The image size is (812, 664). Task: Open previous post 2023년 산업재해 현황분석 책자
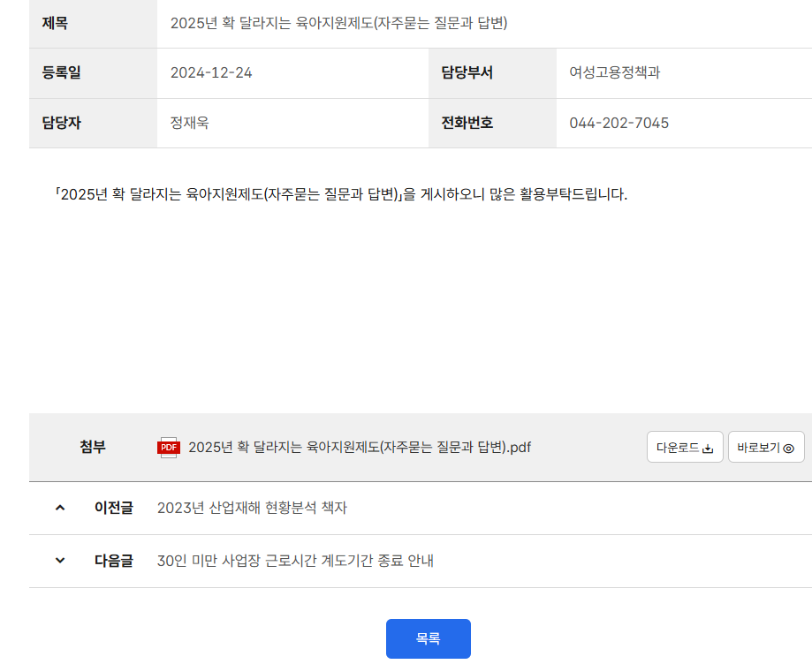pos(252,508)
